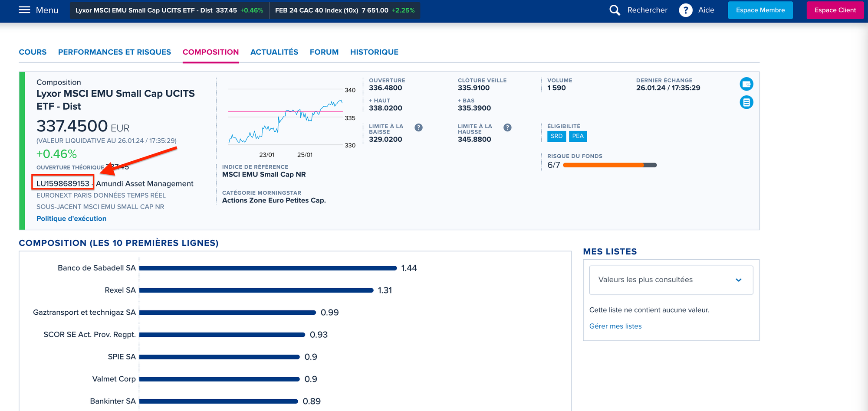Open help icon for Limite à la baisse
This screenshot has width=868, height=411.
(x=418, y=127)
